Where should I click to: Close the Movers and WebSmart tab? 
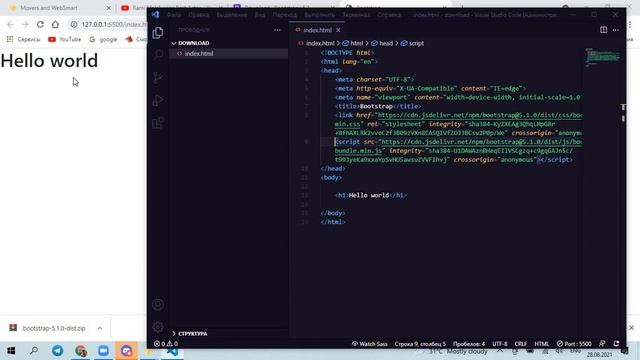(109, 8)
